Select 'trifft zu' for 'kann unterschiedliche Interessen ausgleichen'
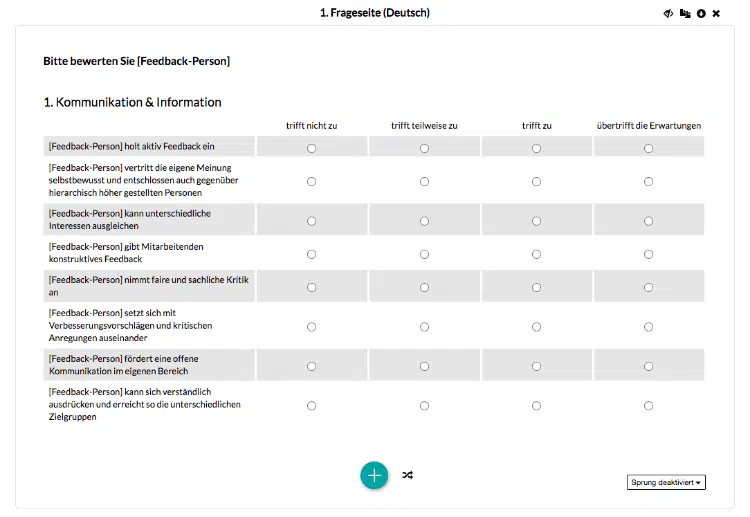The image size is (750, 517). pos(537,221)
